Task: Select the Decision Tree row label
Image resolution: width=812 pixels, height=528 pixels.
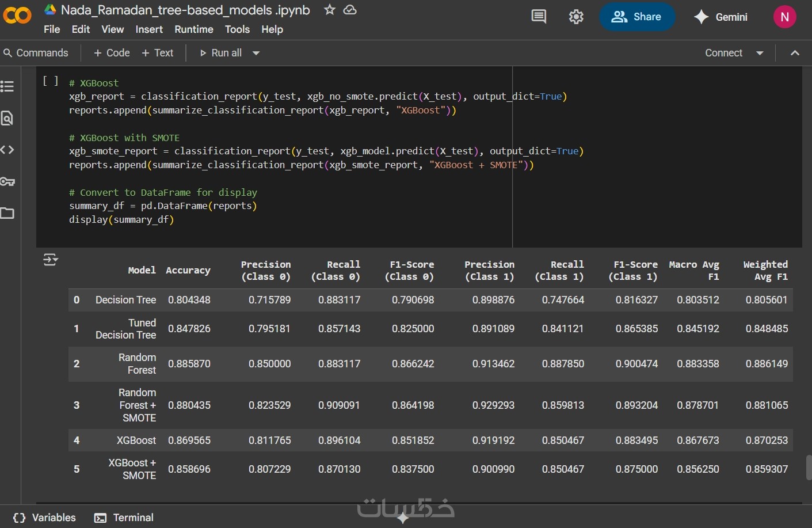Action: click(125, 300)
